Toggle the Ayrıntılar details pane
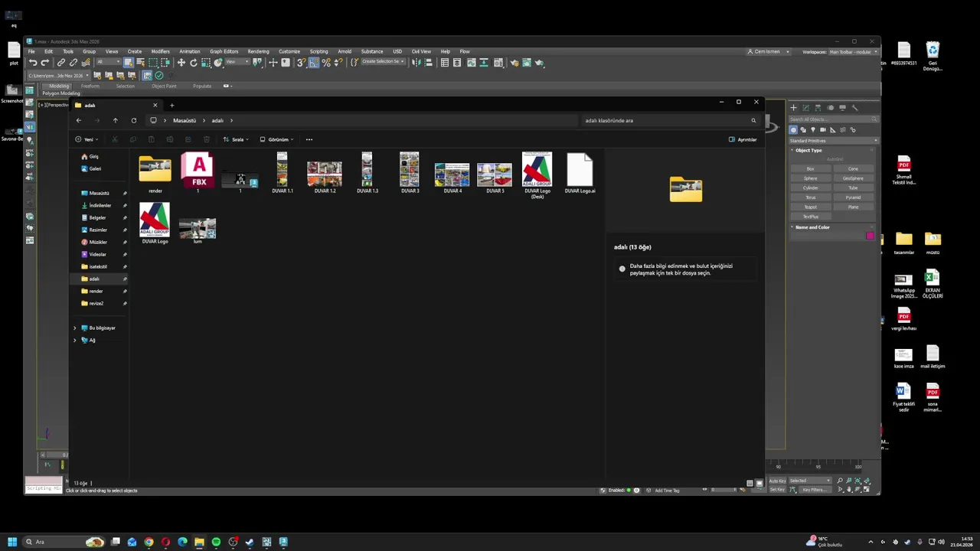The height and width of the screenshot is (551, 980). [x=743, y=139]
